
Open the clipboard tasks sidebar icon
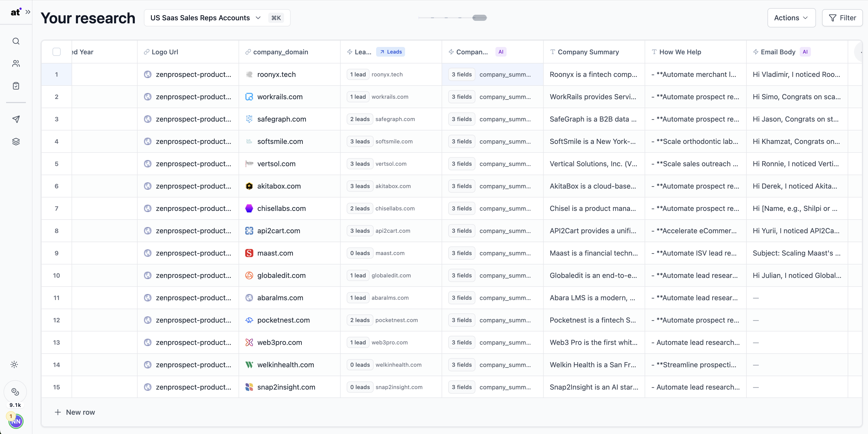point(16,86)
